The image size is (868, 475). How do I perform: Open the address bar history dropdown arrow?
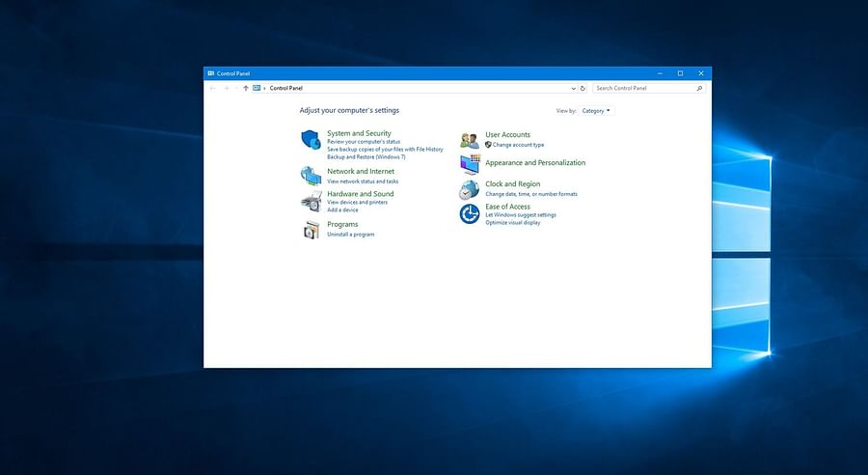tap(574, 88)
